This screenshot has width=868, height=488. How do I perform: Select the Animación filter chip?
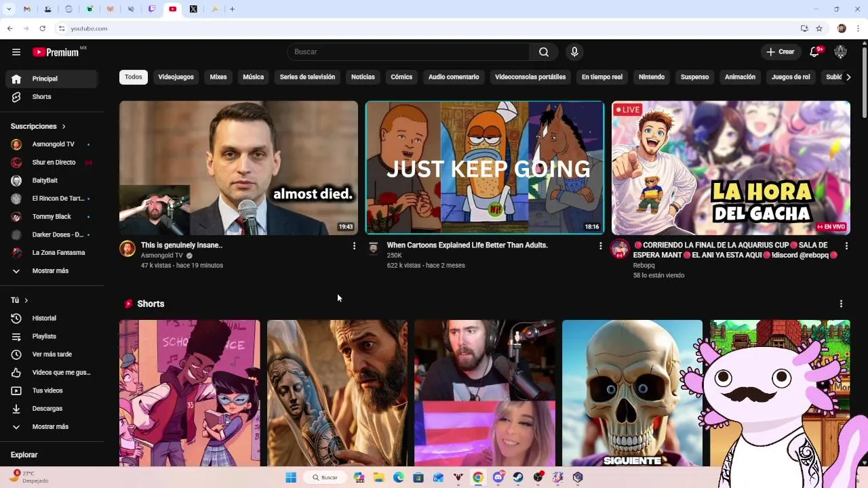pos(740,77)
